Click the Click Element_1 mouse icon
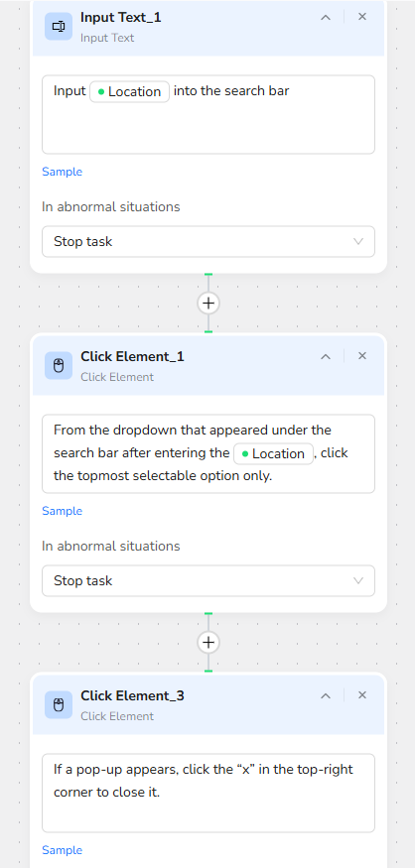Screen dimensions: 415x868 click(x=59, y=365)
